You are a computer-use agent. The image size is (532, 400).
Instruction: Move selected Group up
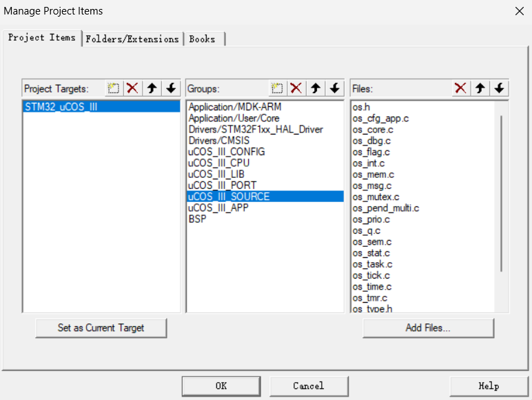(x=316, y=89)
